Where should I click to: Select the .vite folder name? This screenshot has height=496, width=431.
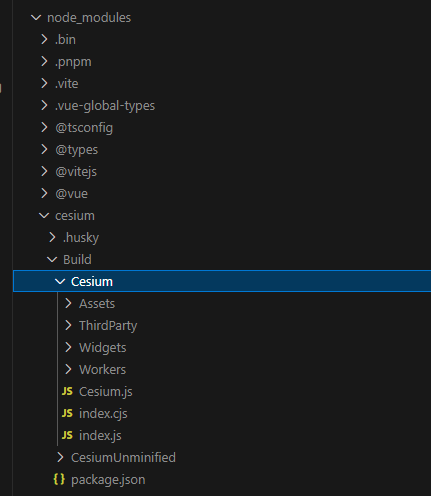click(x=67, y=84)
